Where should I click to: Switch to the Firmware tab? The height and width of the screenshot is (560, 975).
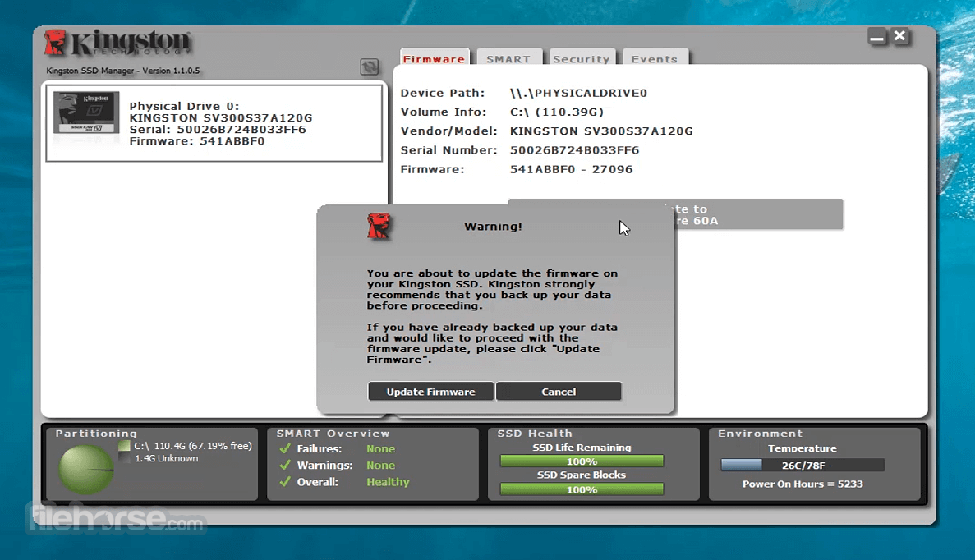434,57
